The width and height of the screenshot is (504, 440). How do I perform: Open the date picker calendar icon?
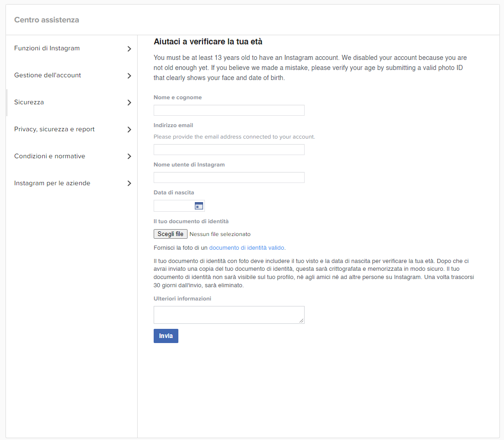click(198, 205)
